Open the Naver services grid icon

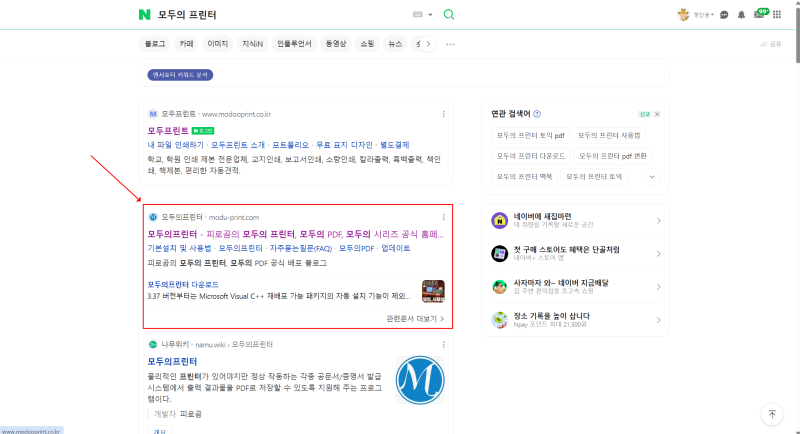[777, 15]
